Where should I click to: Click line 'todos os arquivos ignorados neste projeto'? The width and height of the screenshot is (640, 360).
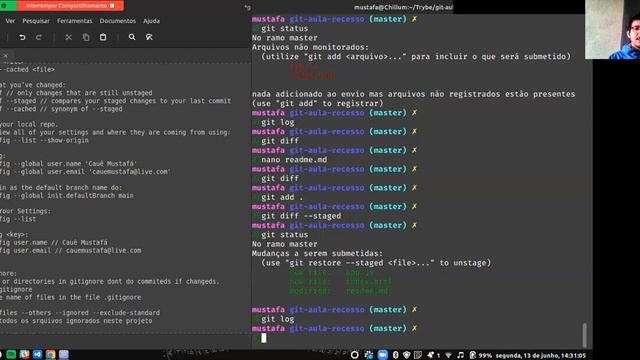point(76,321)
